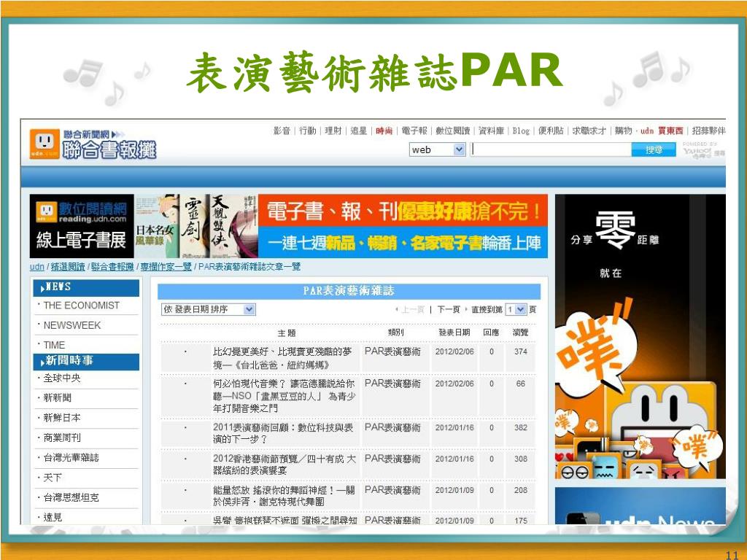This screenshot has height=560, width=747.
Task: Click the 發表日期 column header
Action: pos(454,332)
